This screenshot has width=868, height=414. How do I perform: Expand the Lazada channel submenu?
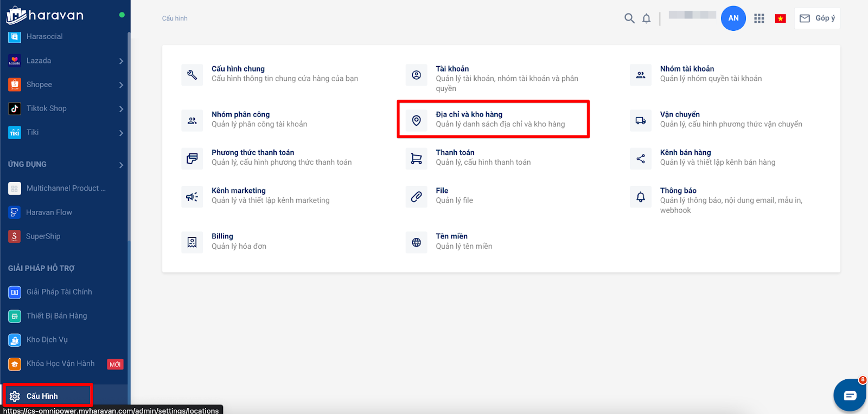[x=121, y=61]
